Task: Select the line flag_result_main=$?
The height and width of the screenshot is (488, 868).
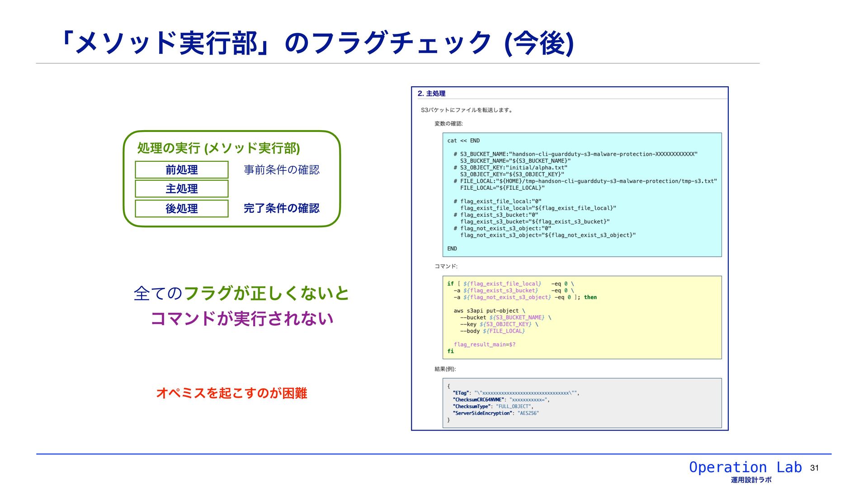Action: click(485, 345)
